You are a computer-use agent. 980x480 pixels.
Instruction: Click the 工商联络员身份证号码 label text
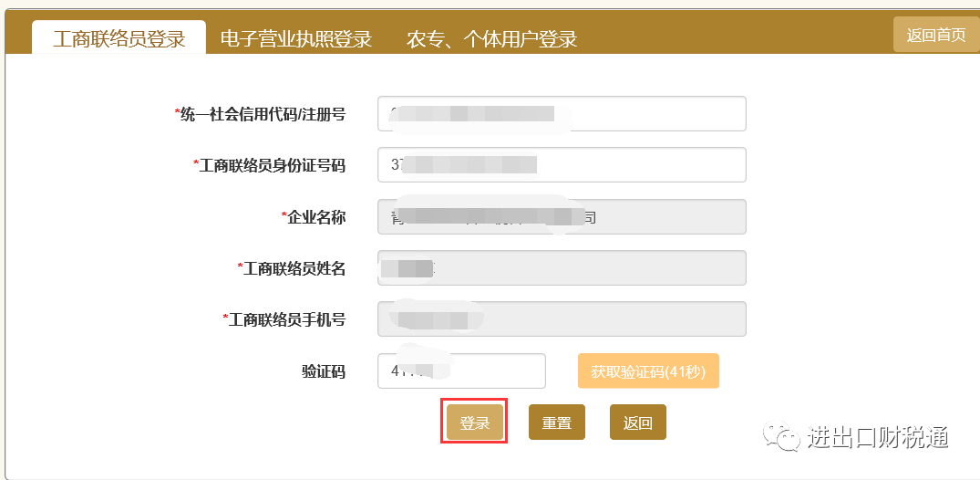(271, 165)
